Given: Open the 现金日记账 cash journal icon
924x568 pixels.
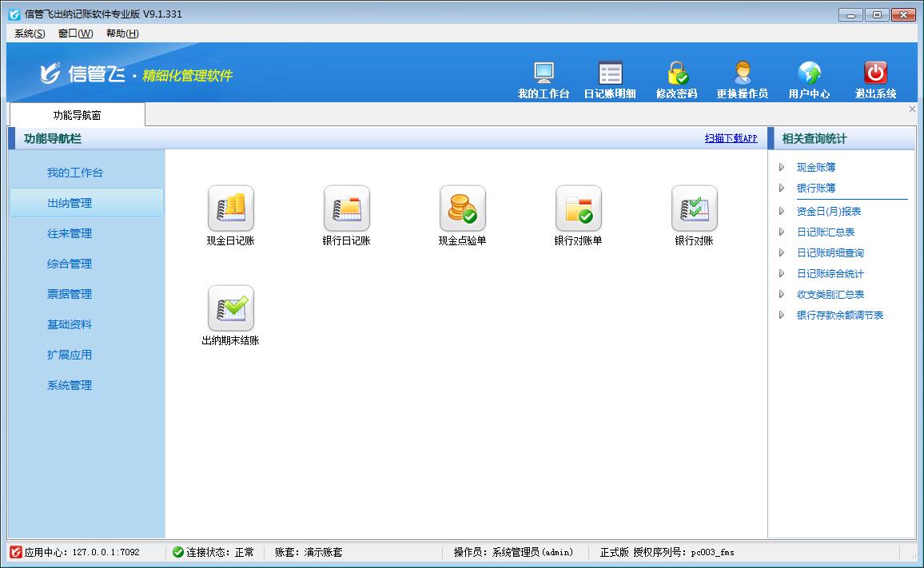Looking at the screenshot, I should click(230, 209).
